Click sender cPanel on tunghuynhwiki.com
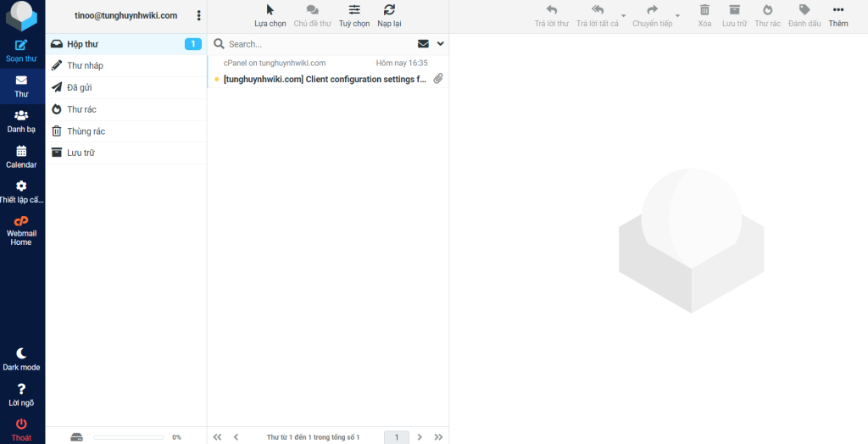Screen dimensions: 868x444 [x=275, y=63]
